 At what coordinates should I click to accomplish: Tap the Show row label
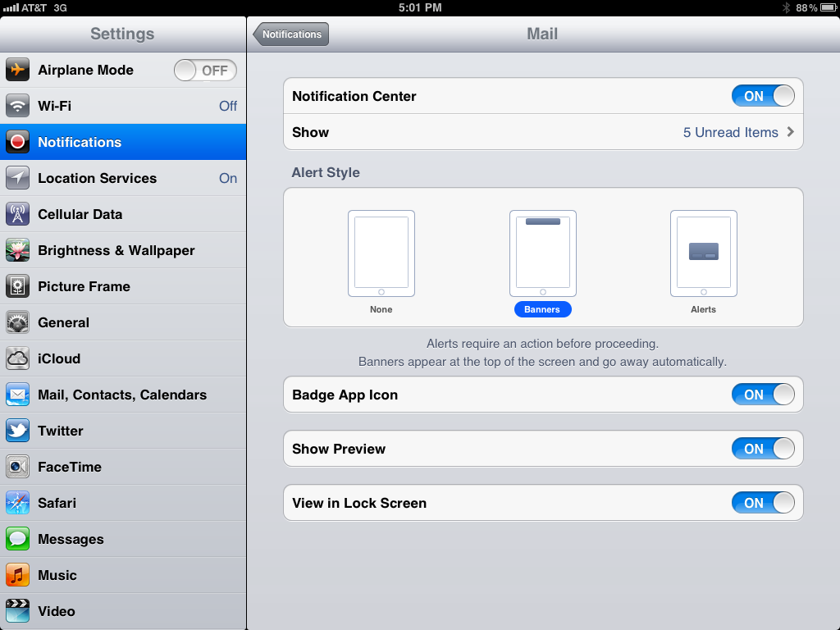click(x=310, y=132)
